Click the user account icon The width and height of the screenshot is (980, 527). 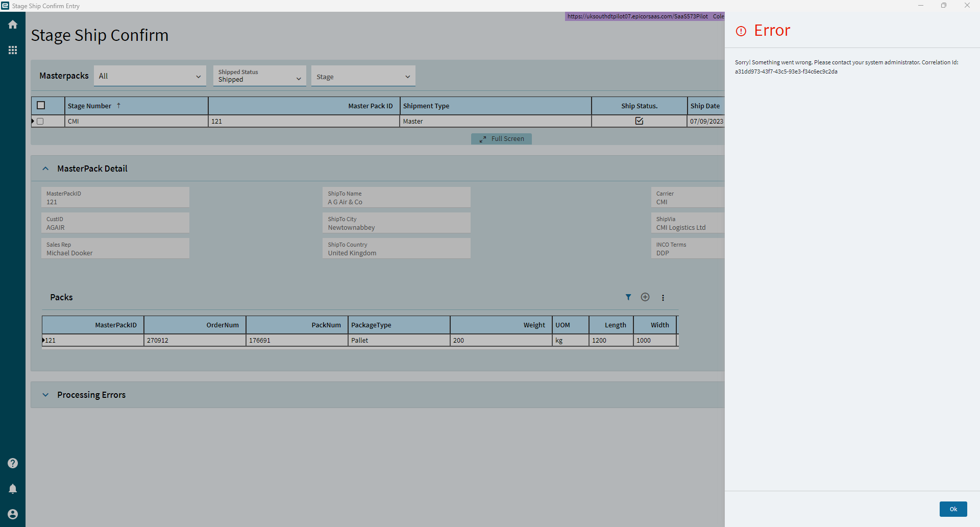(x=12, y=514)
